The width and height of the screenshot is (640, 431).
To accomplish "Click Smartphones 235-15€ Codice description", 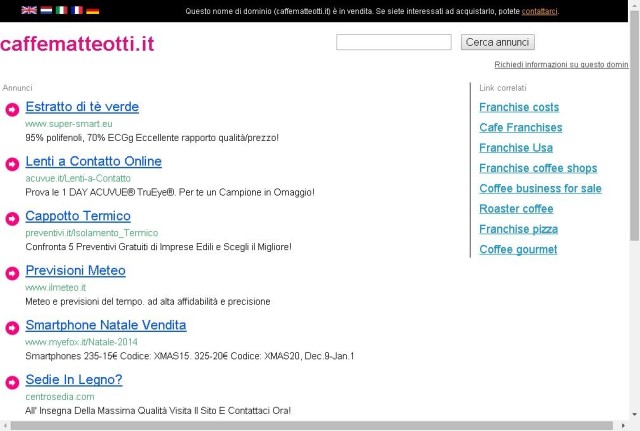I will [190, 356].
